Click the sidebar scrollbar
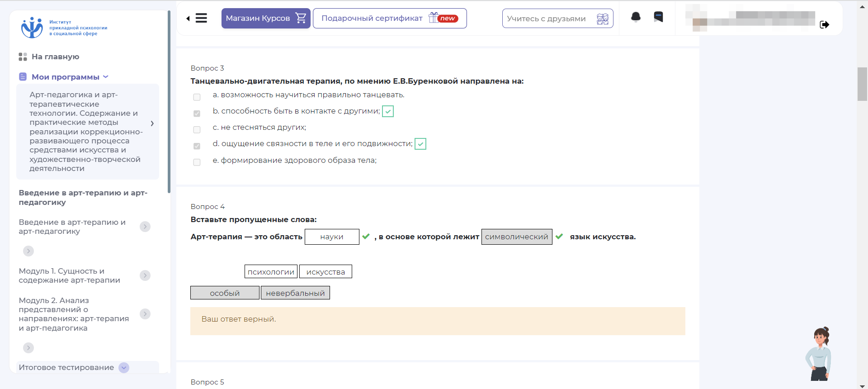 point(169,102)
